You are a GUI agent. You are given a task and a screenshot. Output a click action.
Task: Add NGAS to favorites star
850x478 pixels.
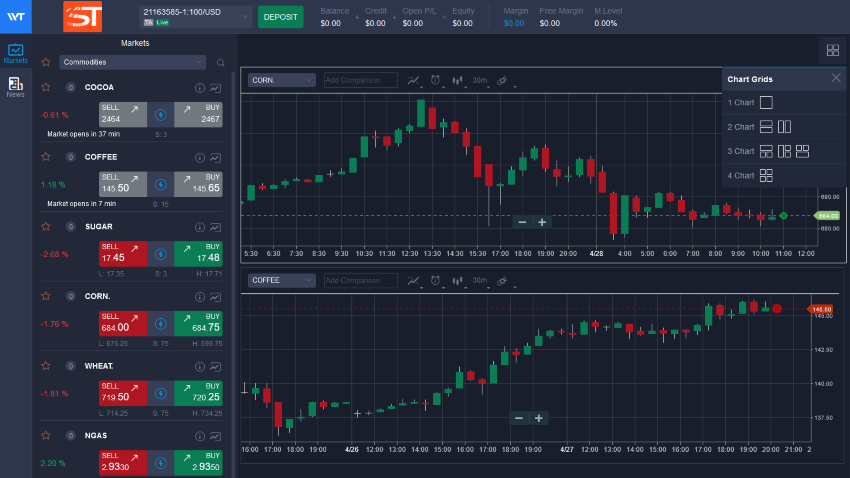[x=46, y=436]
